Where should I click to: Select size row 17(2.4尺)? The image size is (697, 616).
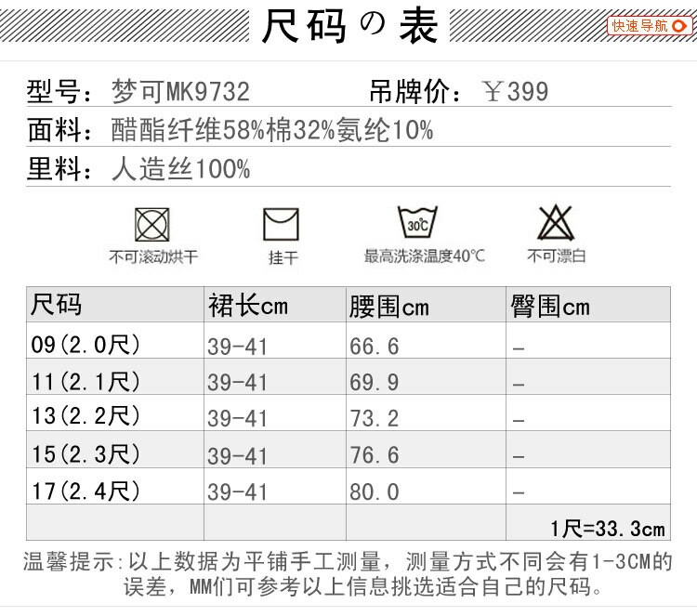[348, 486]
